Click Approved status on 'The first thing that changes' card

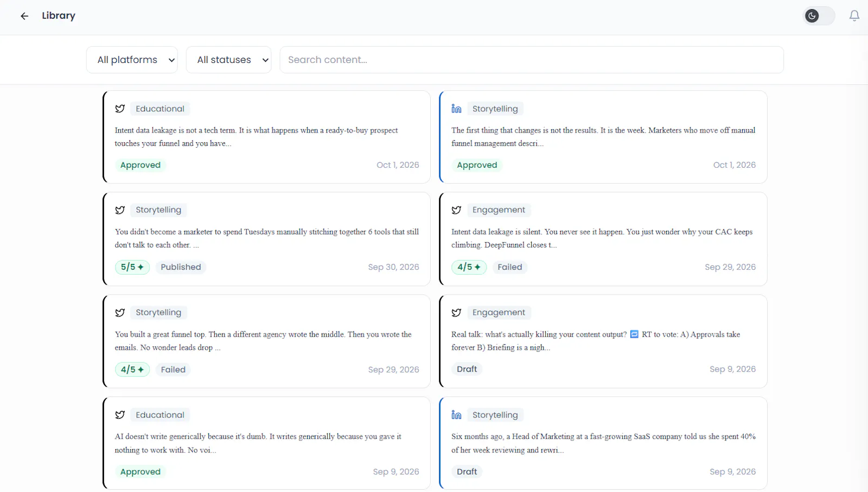click(477, 165)
